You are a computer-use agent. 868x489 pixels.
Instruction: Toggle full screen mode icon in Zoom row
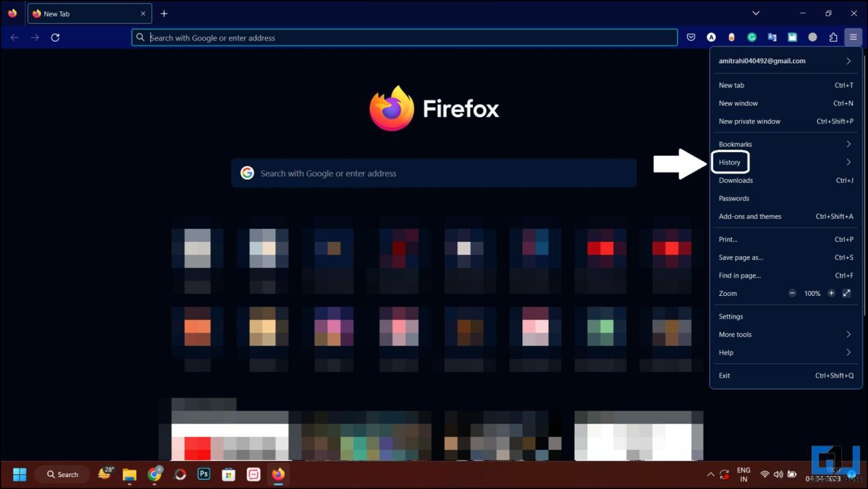pyautogui.click(x=847, y=293)
